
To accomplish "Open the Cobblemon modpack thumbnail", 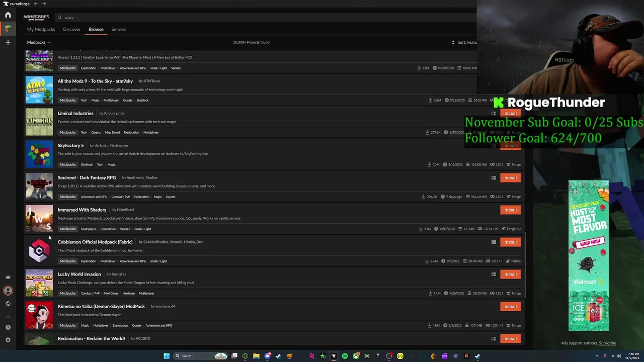I will pos(39,251).
